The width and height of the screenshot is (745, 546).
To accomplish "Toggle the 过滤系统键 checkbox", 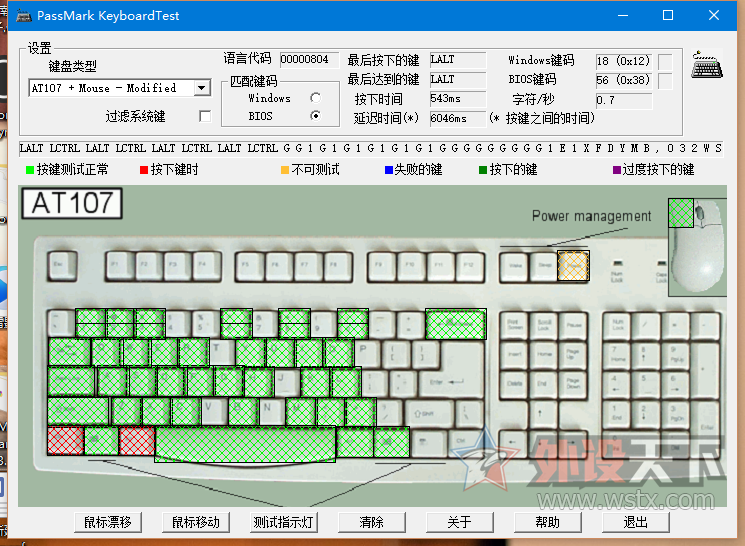I will [x=205, y=116].
